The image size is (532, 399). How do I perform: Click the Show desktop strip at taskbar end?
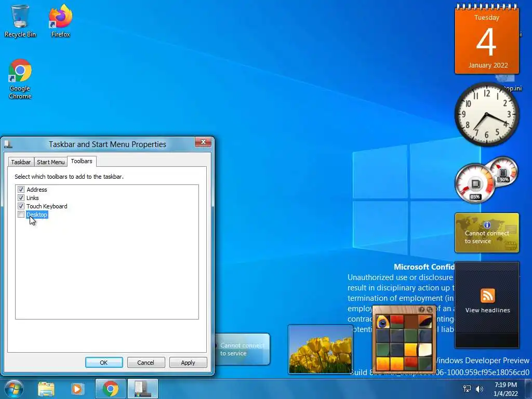point(528,389)
